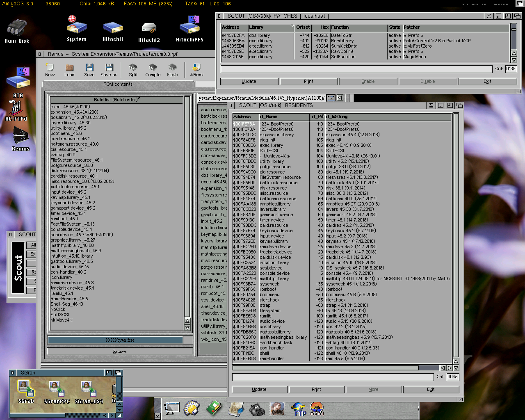The height and width of the screenshot is (420, 525).
Task: Switch to ROM contents tab in Remus
Action: pos(118,84)
